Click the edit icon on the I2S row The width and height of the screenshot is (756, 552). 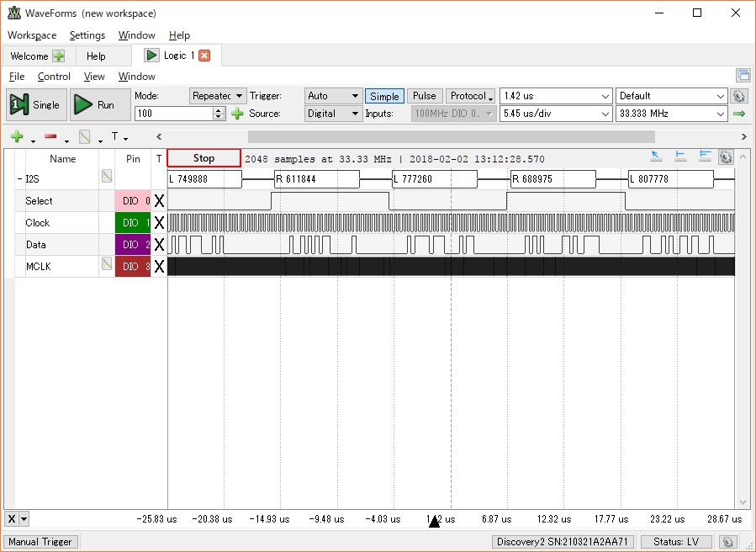coord(107,176)
